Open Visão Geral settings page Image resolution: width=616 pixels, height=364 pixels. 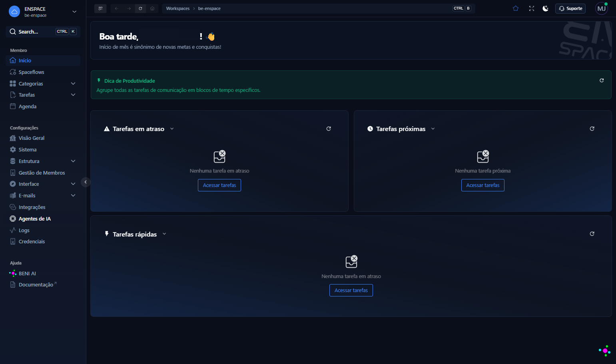point(43,138)
